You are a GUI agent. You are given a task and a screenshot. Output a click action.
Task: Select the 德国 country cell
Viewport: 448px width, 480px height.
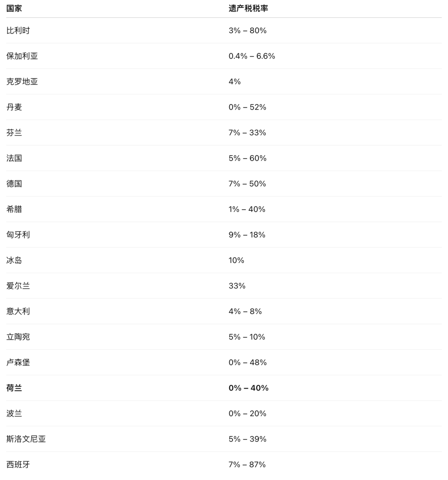[14, 183]
